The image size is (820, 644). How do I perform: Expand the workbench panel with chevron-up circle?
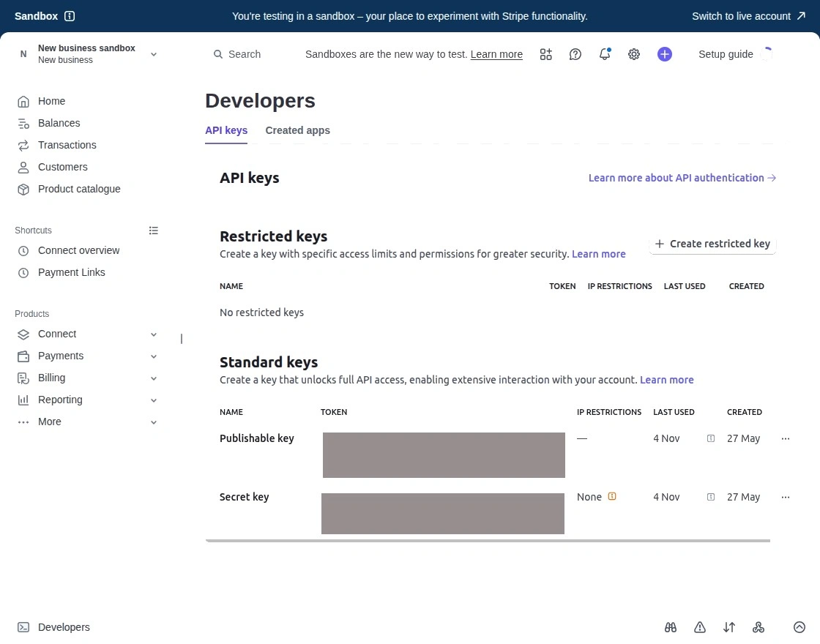(x=799, y=627)
